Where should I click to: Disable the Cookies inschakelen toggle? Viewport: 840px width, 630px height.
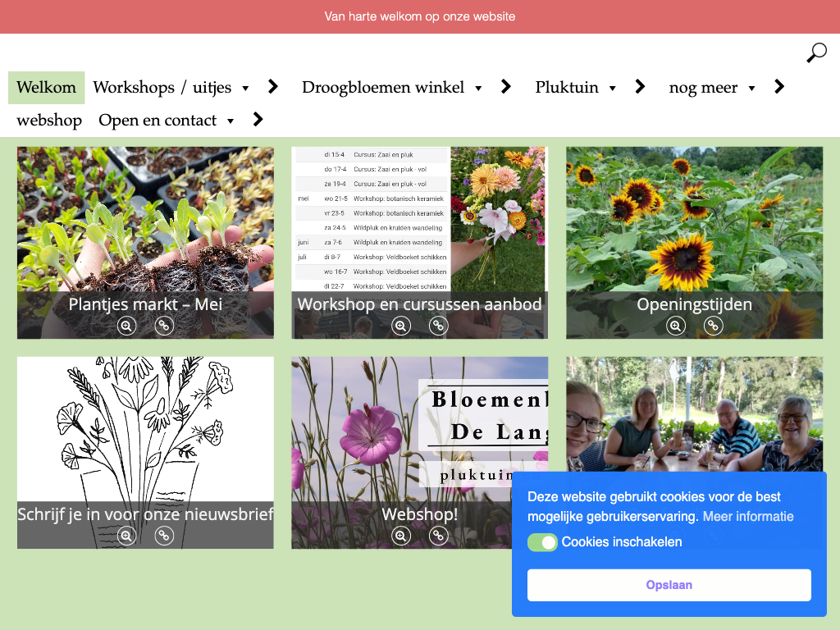542,542
